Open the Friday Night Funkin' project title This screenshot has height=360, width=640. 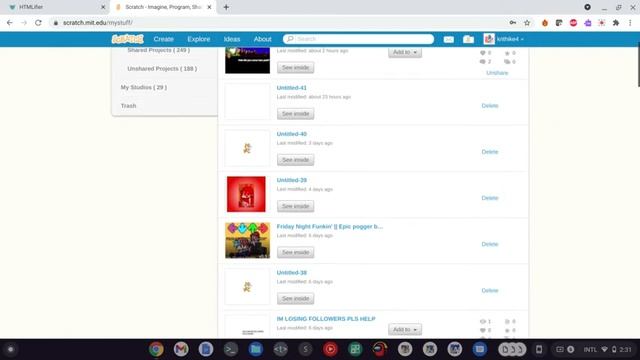pyautogui.click(x=330, y=226)
